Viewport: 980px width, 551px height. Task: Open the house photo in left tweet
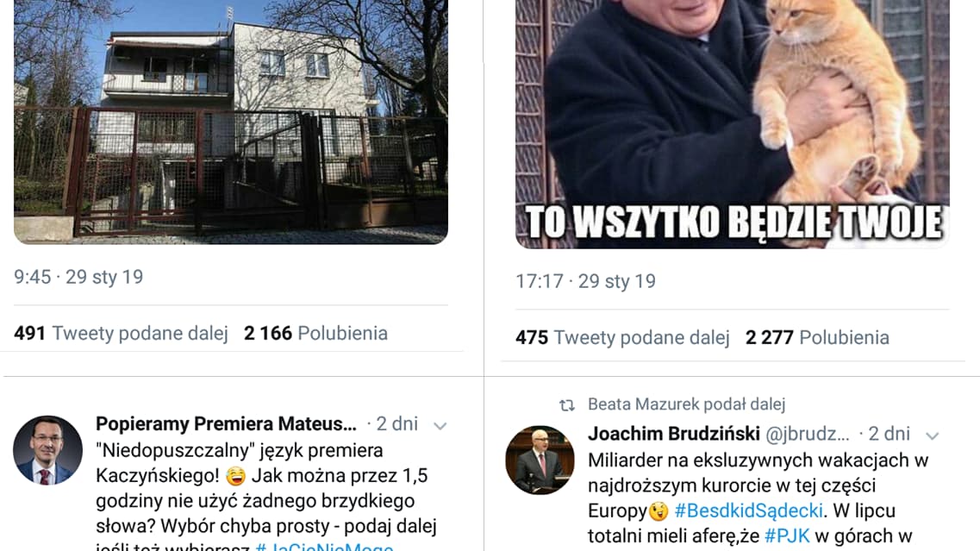pyautogui.click(x=231, y=122)
